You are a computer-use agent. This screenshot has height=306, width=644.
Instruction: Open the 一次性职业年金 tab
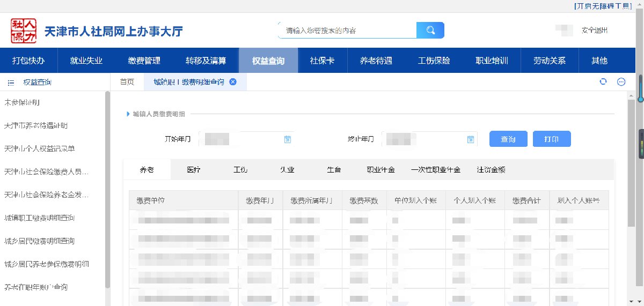(435, 170)
